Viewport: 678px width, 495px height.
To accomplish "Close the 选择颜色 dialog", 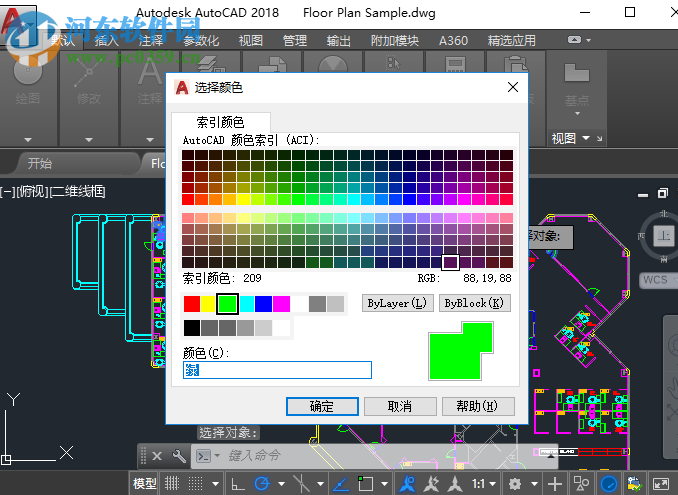I will [513, 87].
